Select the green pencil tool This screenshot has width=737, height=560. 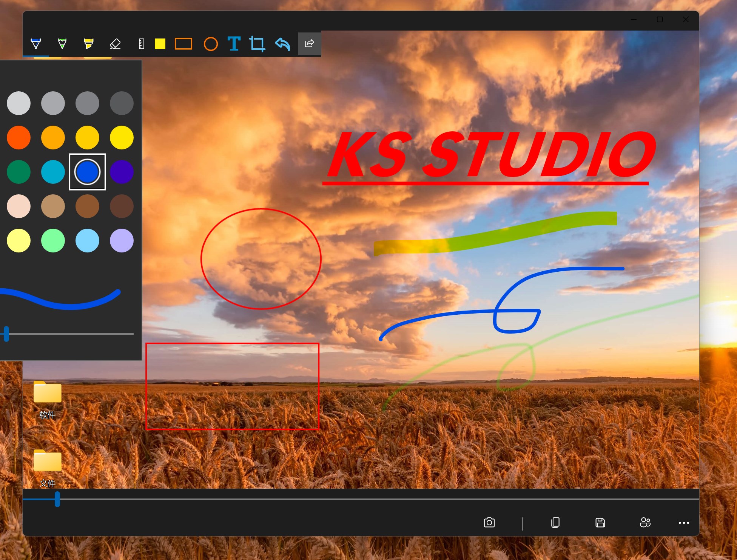tap(62, 44)
